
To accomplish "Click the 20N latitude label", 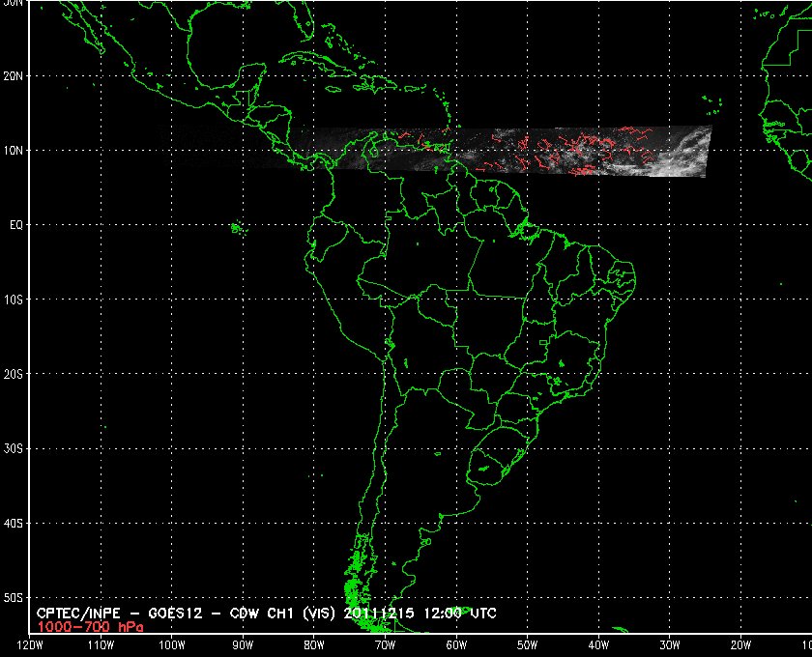I will pyautogui.click(x=13, y=76).
